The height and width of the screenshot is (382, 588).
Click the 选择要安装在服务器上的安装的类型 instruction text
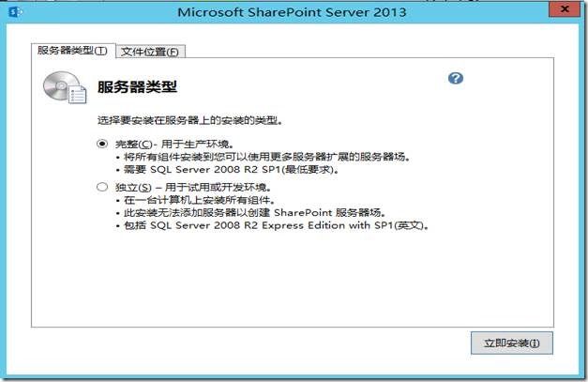[189, 120]
